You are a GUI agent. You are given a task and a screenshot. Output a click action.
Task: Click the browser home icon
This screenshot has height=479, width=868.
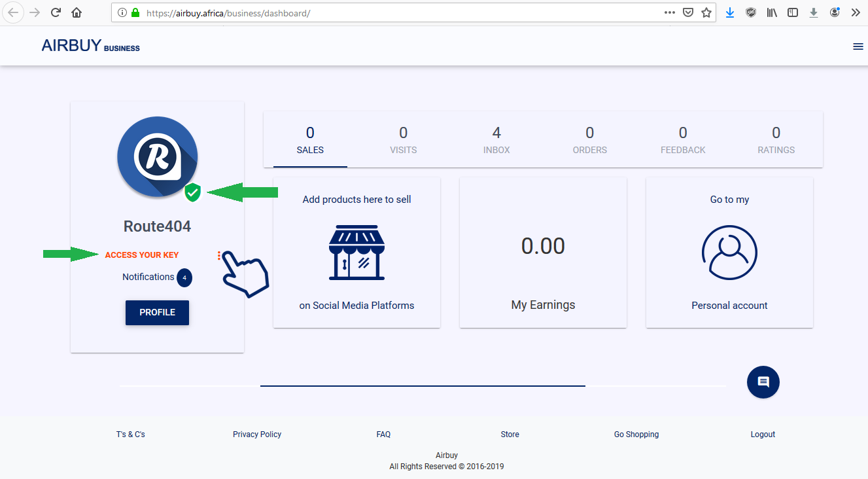click(x=77, y=12)
